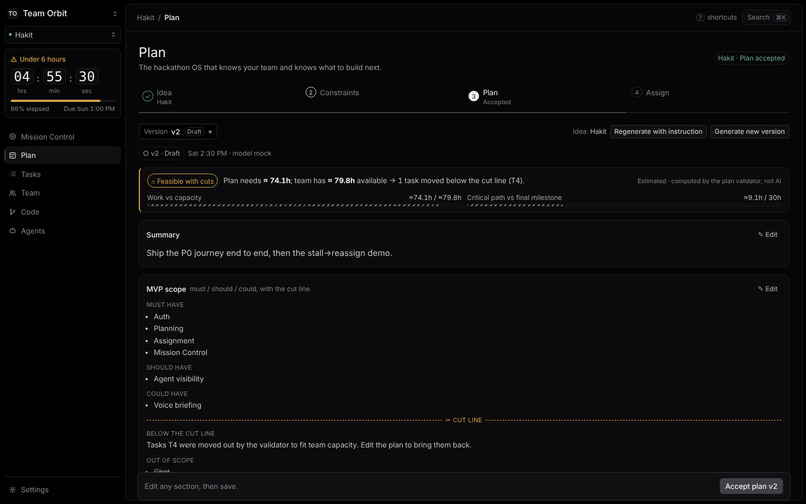806x504 pixels.
Task: Open Settings in the sidebar
Action: pos(63,490)
